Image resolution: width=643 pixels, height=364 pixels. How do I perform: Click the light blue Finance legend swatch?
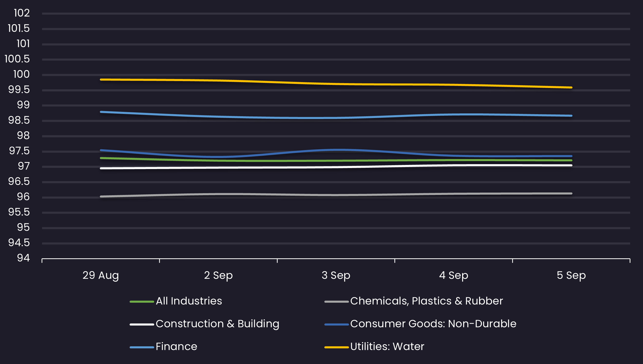point(142,347)
